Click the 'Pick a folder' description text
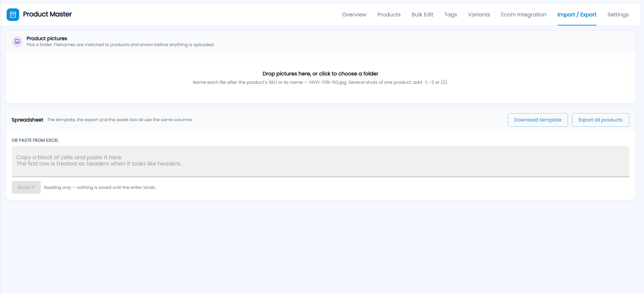644x294 pixels. click(120, 45)
